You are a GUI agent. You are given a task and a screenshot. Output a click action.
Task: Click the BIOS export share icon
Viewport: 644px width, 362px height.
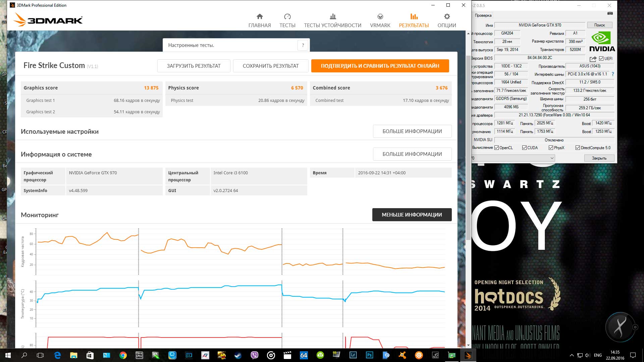(x=593, y=59)
